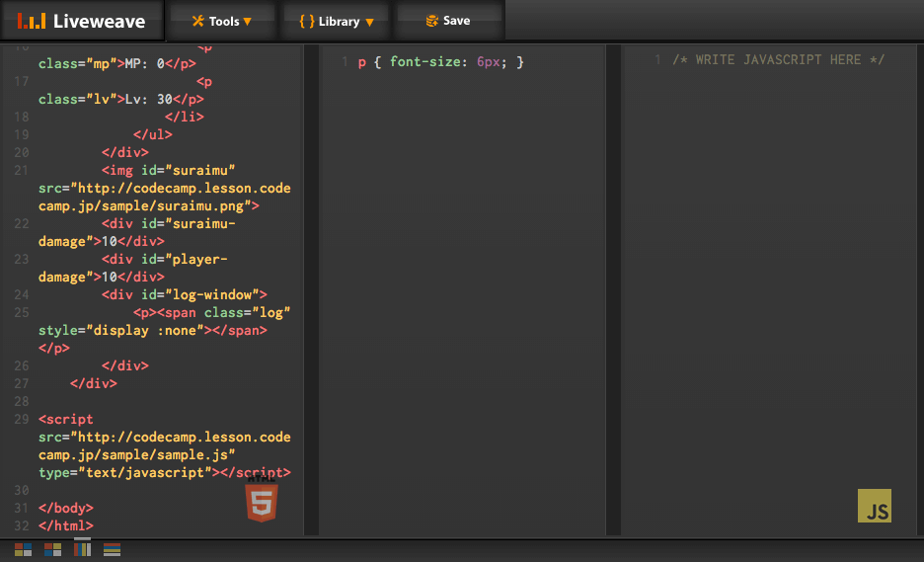This screenshot has height=562, width=924.
Task: Select the horizontal rows layout icon
Action: 112,549
